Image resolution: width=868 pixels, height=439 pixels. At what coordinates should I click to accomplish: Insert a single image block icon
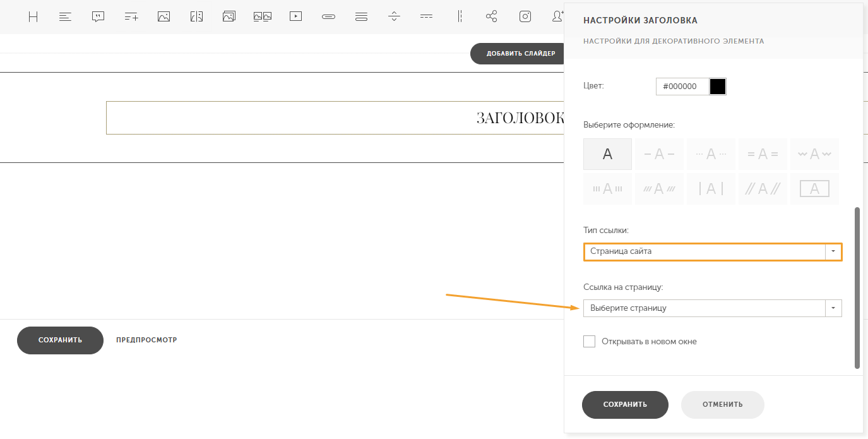tap(164, 17)
